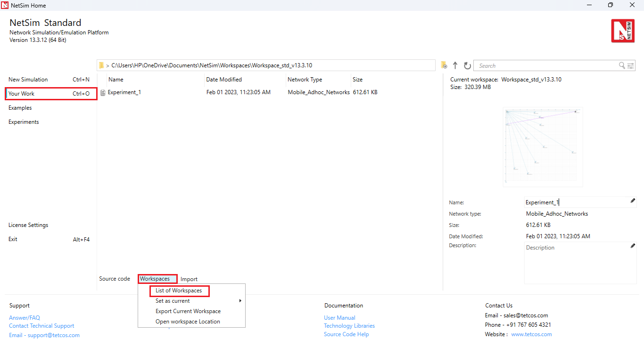Image resolution: width=644 pixels, height=339 pixels.
Task: Open Technology Libraries link
Action: coord(349,326)
